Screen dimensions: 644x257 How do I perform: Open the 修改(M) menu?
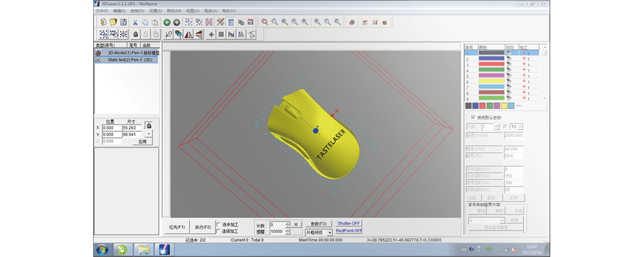[x=174, y=11]
